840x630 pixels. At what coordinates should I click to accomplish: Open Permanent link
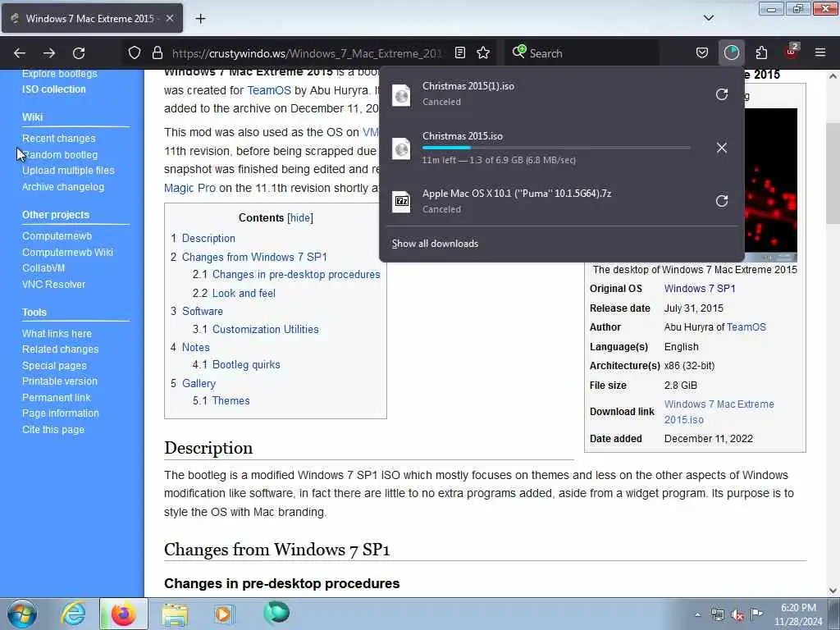(x=57, y=398)
